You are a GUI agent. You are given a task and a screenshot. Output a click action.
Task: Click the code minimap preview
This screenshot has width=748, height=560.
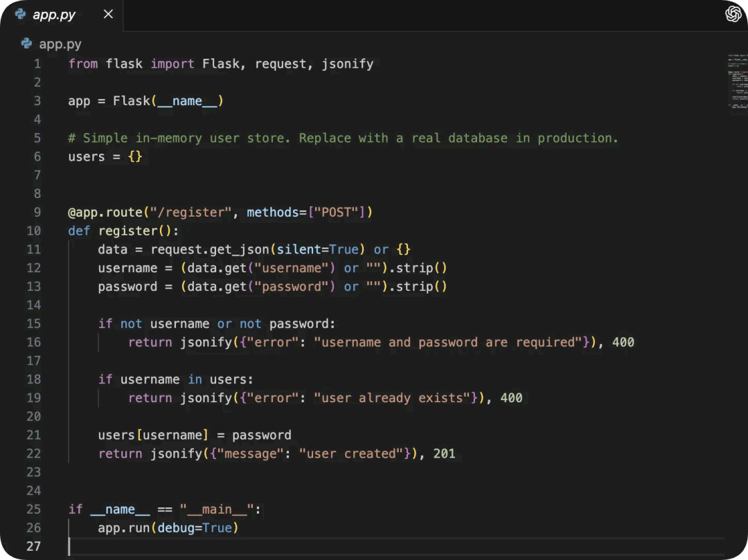pyautogui.click(x=737, y=81)
